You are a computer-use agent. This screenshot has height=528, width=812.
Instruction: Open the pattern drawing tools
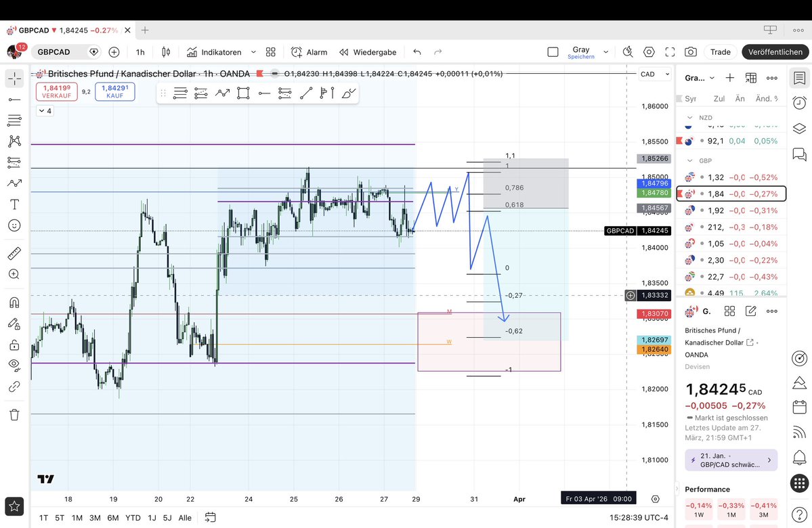click(14, 141)
